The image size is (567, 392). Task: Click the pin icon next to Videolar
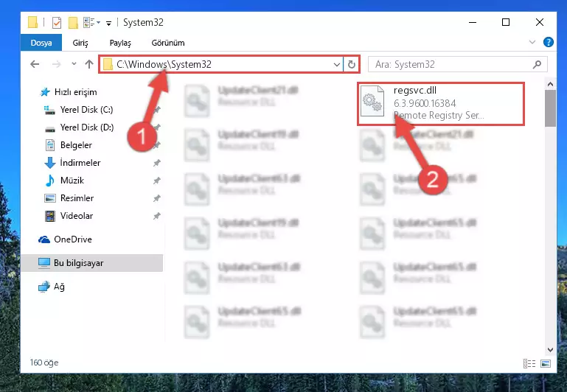coord(156,216)
